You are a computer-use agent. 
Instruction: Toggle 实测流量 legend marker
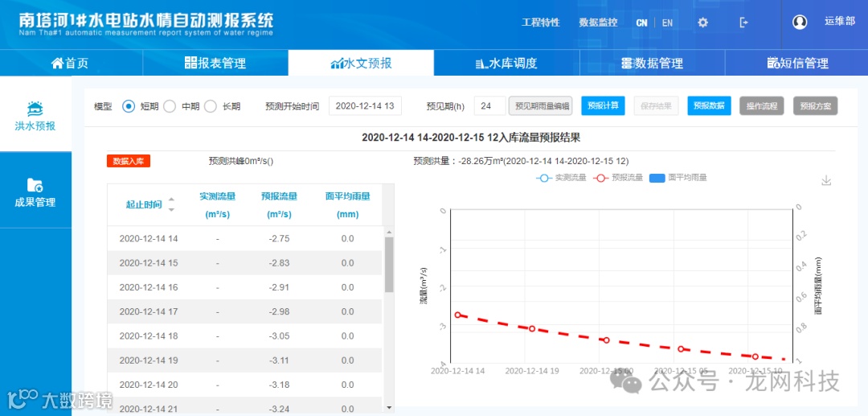tap(544, 179)
